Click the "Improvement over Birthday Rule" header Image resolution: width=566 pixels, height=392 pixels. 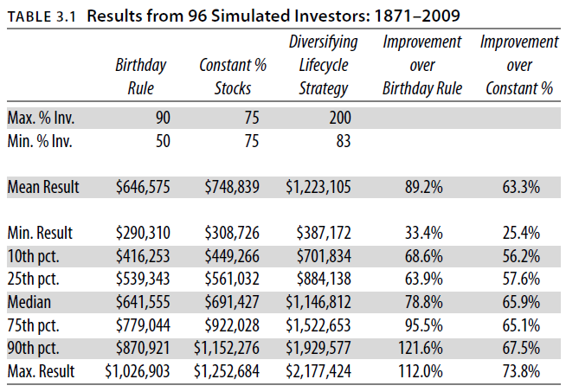tap(421, 65)
